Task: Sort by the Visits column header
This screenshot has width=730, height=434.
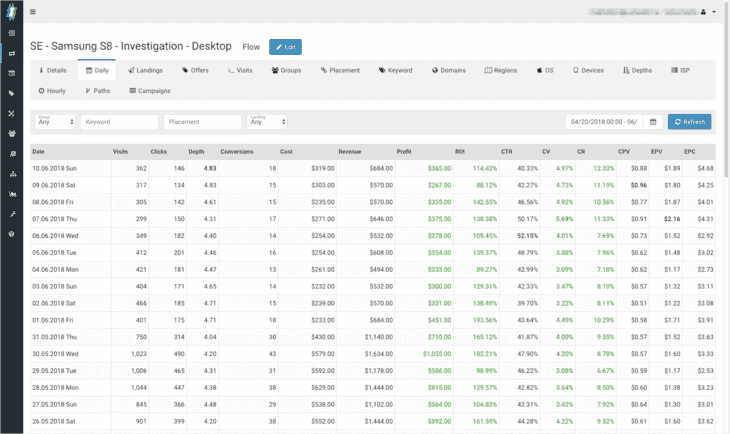Action: [x=120, y=152]
